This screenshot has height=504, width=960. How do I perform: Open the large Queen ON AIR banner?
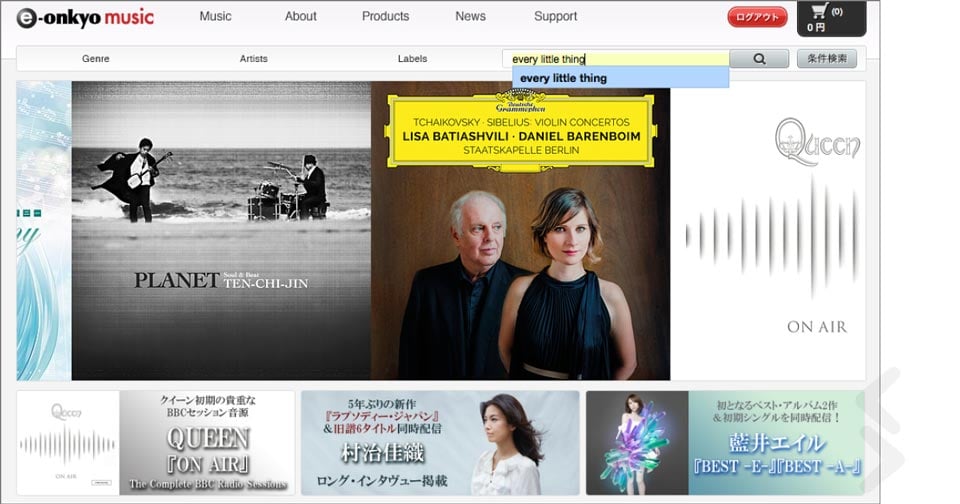coord(768,230)
